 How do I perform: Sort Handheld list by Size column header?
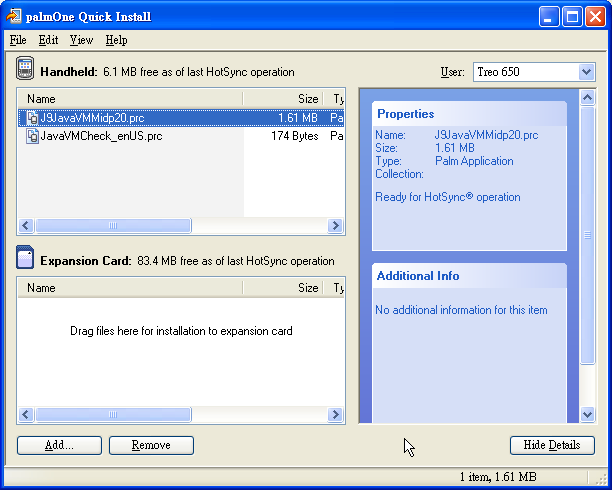point(283,99)
